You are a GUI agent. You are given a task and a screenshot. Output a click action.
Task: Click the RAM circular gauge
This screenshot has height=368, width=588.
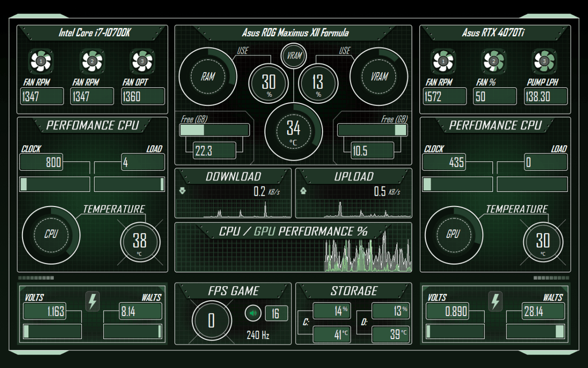coord(207,76)
